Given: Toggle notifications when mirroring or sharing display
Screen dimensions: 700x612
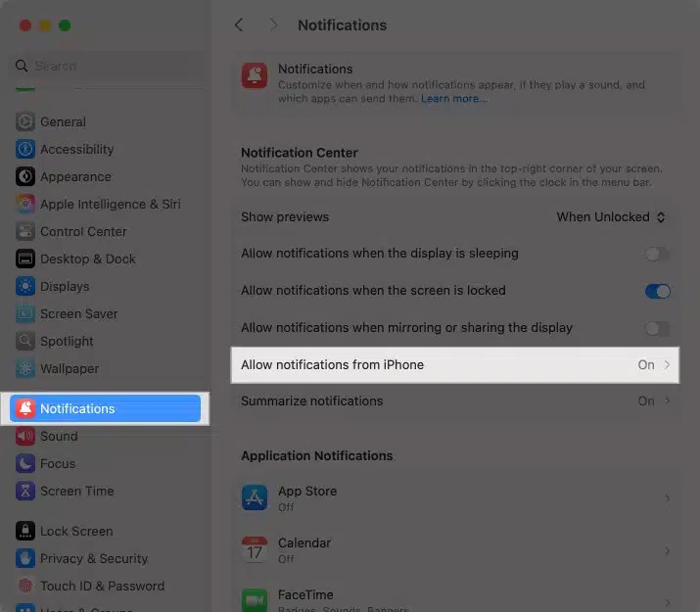Looking at the screenshot, I should point(657,328).
